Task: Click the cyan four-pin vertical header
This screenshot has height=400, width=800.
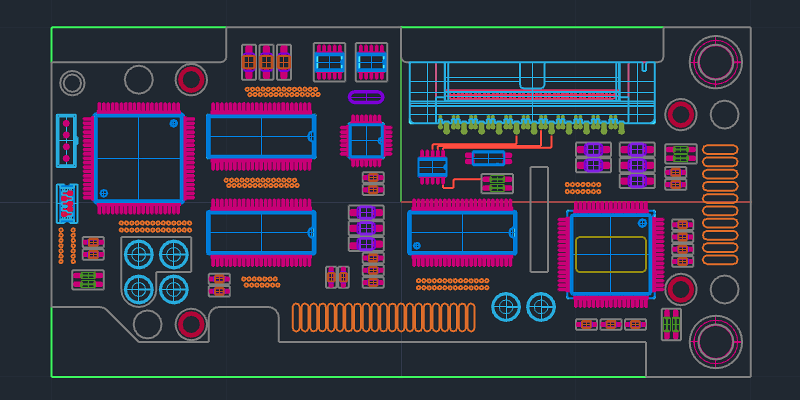Action: [66, 141]
